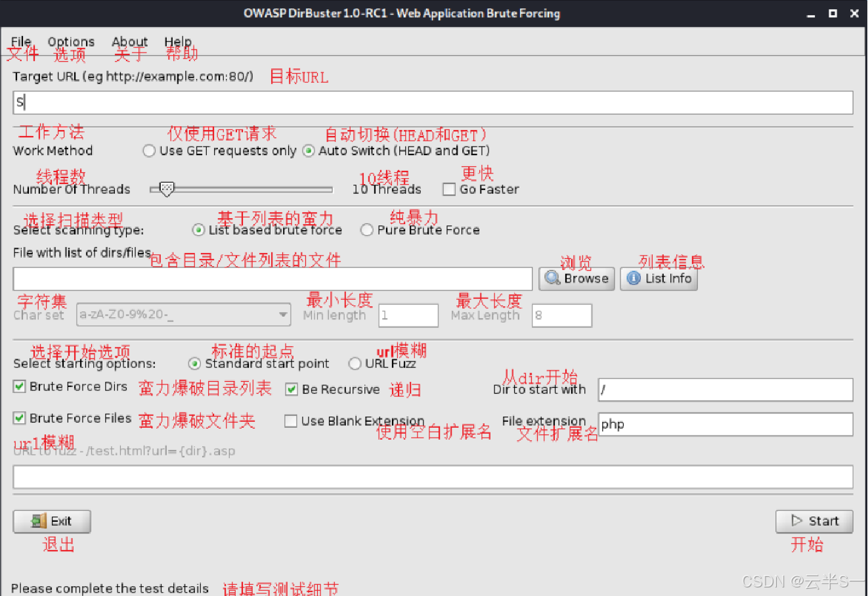The image size is (868, 596).
Task: Toggle the Brute Force Dirs checkbox
Action: pos(20,386)
